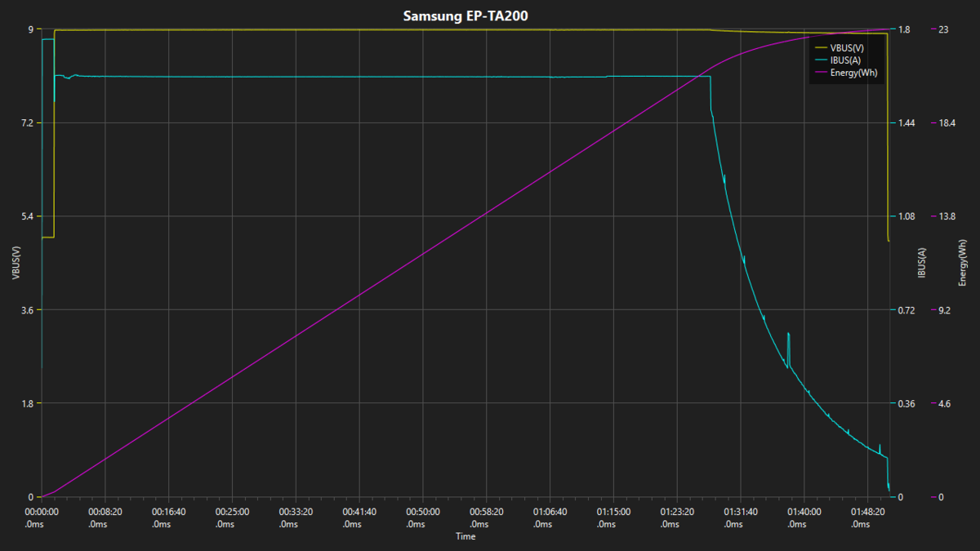Click the 01:48:20 time axis label

tap(868, 518)
